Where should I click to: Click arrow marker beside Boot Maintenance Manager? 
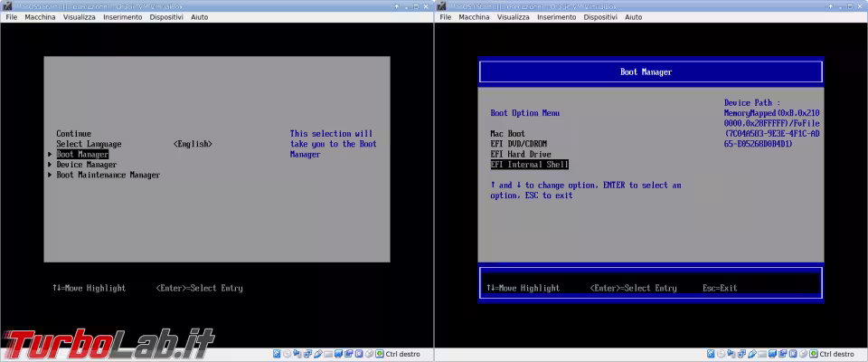pos(51,176)
